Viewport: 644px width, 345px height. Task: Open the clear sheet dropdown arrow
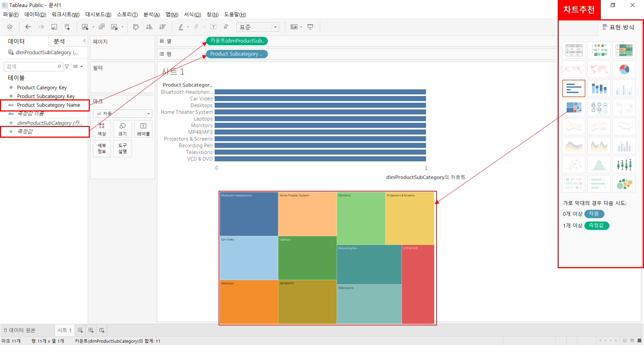[122, 27]
